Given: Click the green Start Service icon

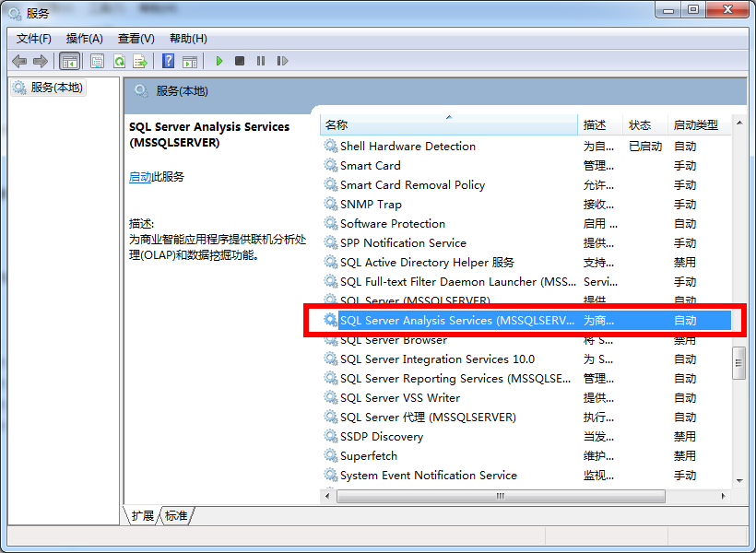Looking at the screenshot, I should 219,61.
